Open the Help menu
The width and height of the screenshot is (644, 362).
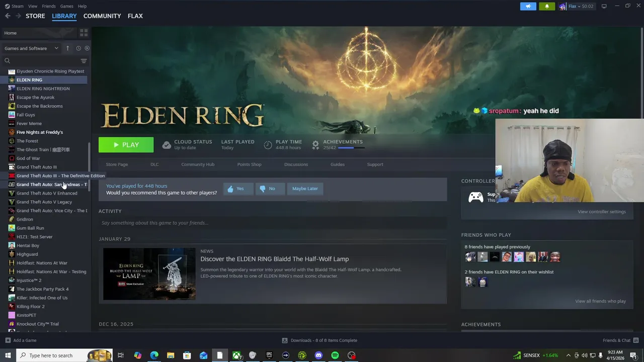click(x=82, y=6)
